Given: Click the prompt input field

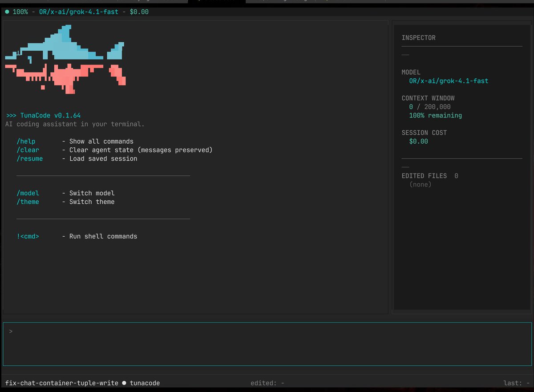Looking at the screenshot, I should (267, 344).
